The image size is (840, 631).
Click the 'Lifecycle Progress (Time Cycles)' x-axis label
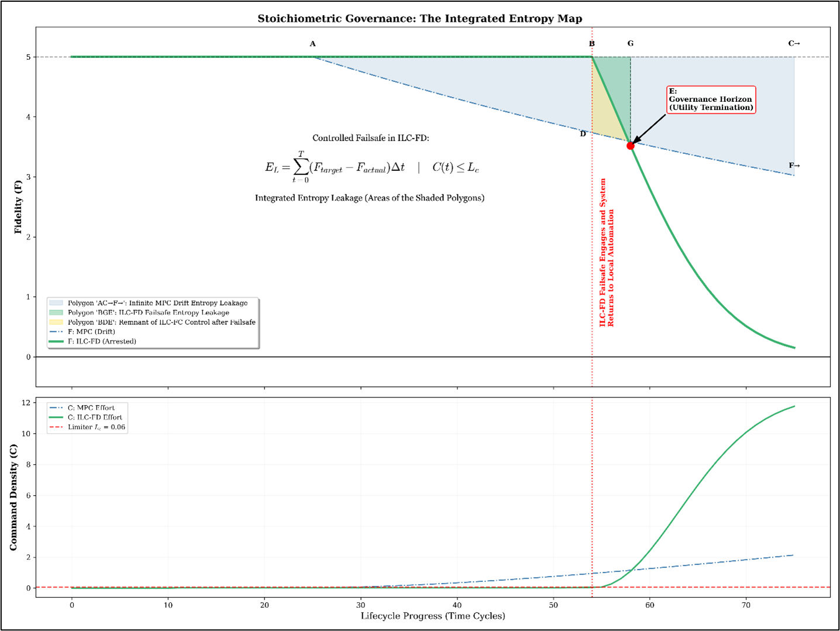point(433,616)
